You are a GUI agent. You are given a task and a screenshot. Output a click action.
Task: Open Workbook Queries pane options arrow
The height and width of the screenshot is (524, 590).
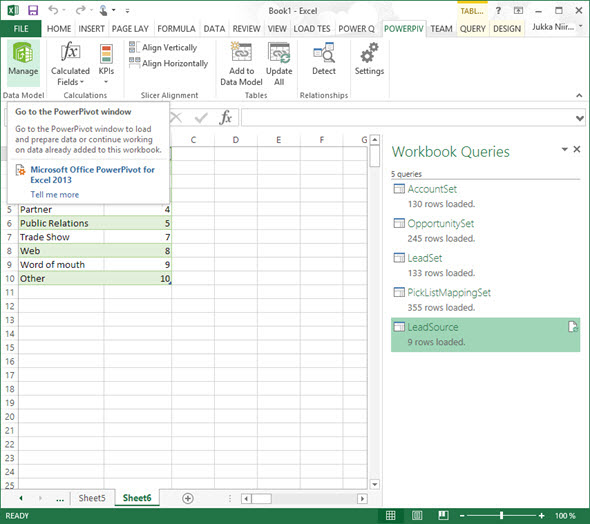point(564,149)
